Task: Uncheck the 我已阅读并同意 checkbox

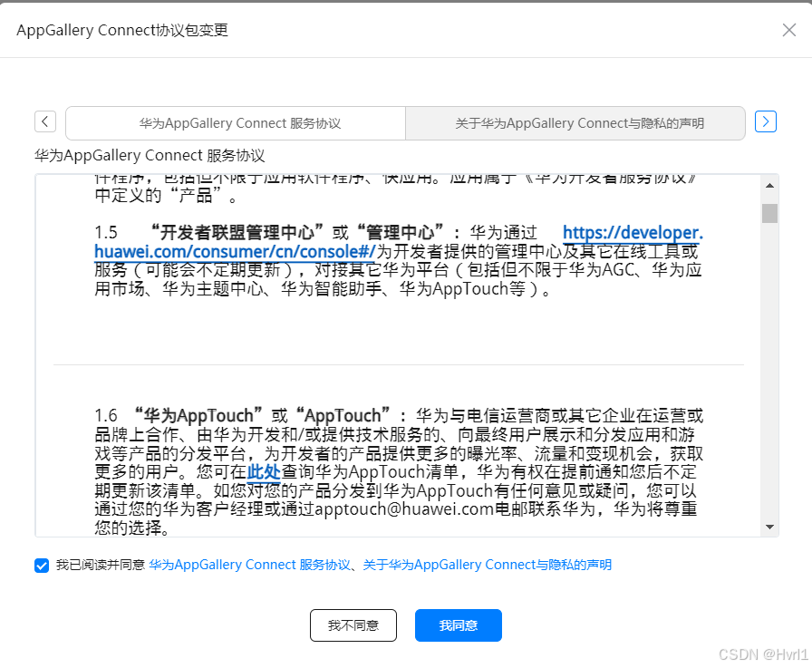Action: 42,565
